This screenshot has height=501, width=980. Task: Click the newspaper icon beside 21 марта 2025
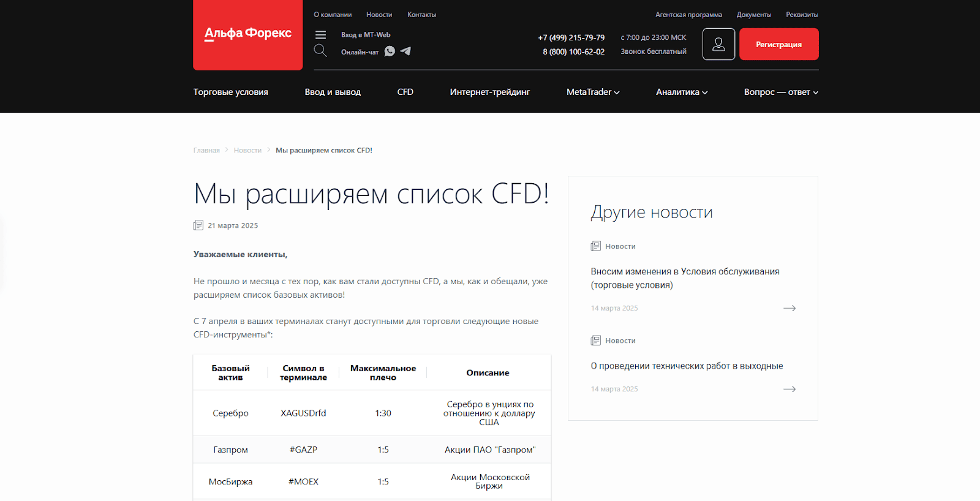click(x=198, y=225)
